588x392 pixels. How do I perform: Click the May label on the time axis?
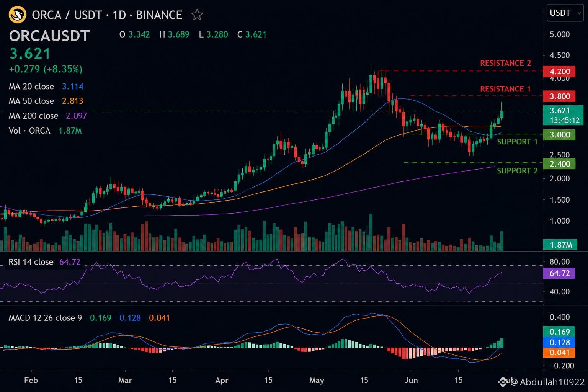click(317, 381)
